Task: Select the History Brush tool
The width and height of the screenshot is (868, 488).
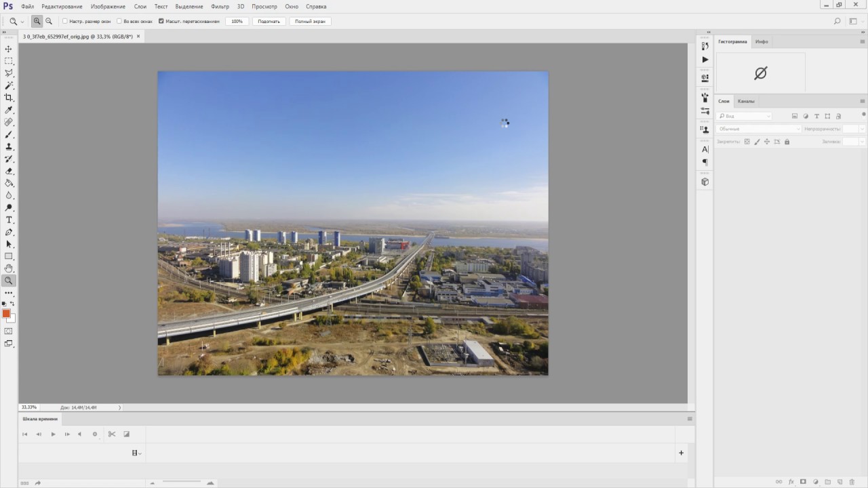Action: tap(9, 159)
